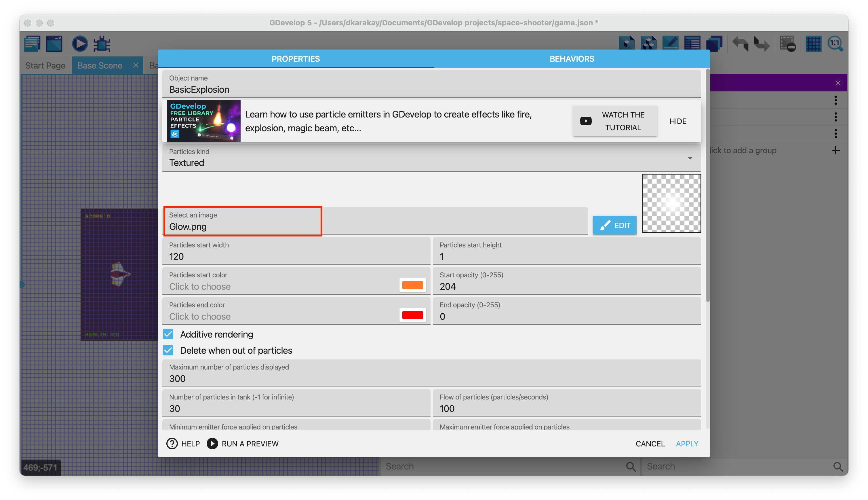Click the preview play icon in toolbar

pyautogui.click(x=80, y=44)
